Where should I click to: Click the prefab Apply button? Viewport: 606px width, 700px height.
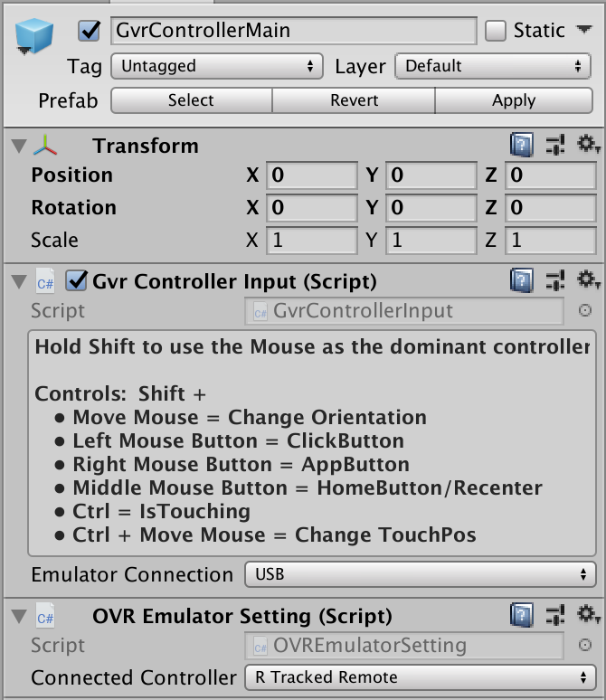click(514, 100)
